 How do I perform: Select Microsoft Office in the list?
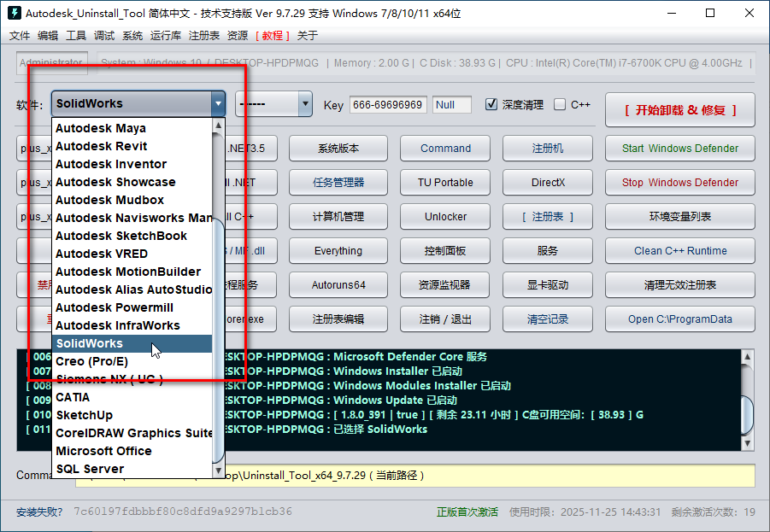(132, 451)
